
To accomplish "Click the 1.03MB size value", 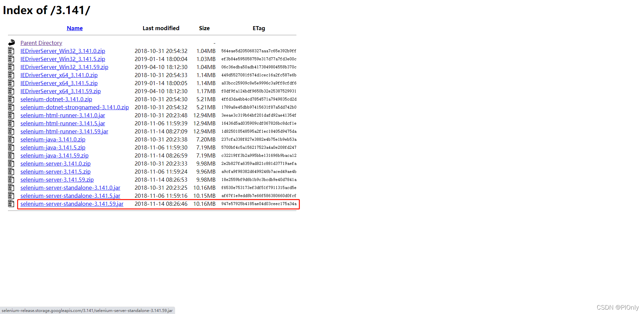I will click(x=206, y=59).
